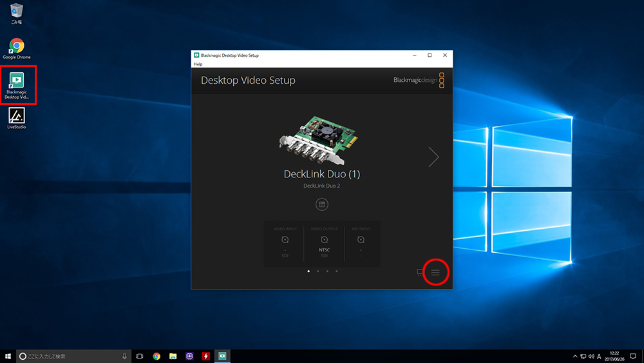Open the taskbar clock and date
644x363 pixels.
[x=614, y=356]
